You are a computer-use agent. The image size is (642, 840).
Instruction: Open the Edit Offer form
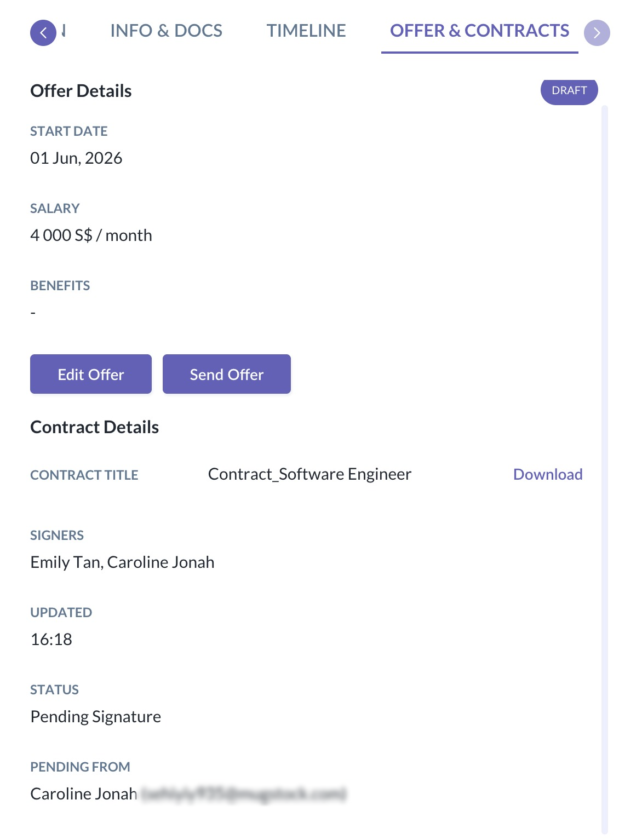(x=91, y=374)
